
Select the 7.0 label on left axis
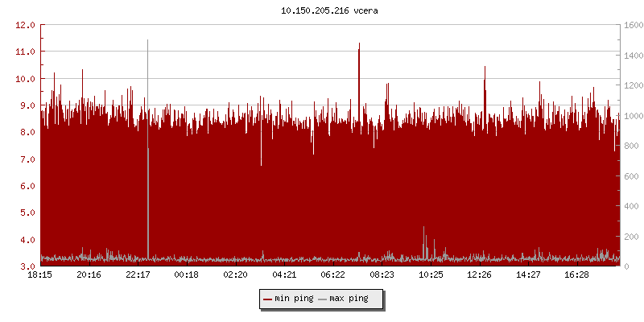point(26,159)
